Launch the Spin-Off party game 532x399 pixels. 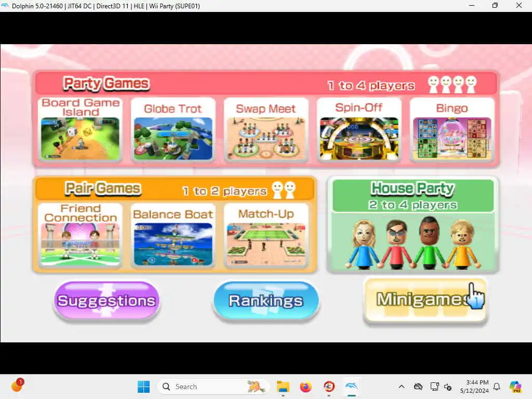point(359,129)
